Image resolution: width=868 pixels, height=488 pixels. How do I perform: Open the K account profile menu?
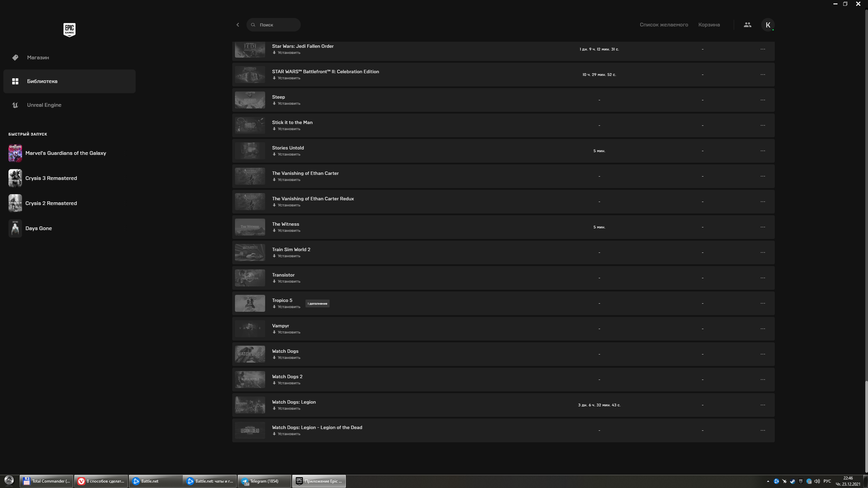(768, 25)
